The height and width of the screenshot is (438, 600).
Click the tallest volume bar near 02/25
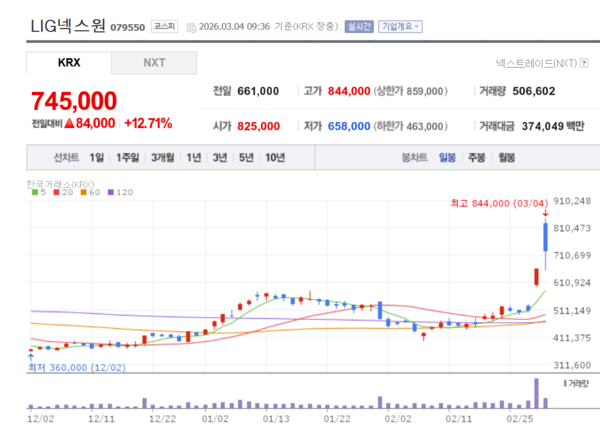(x=537, y=393)
